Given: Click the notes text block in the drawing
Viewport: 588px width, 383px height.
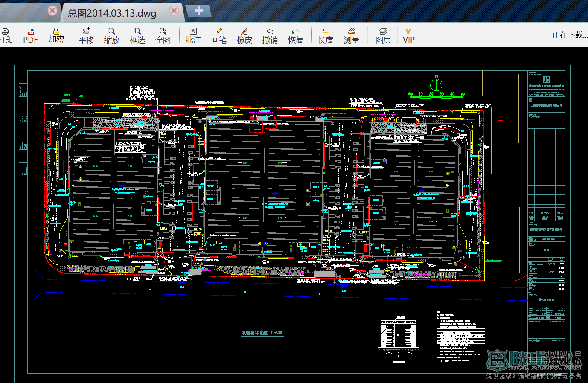Looking at the screenshot, I should (461, 337).
